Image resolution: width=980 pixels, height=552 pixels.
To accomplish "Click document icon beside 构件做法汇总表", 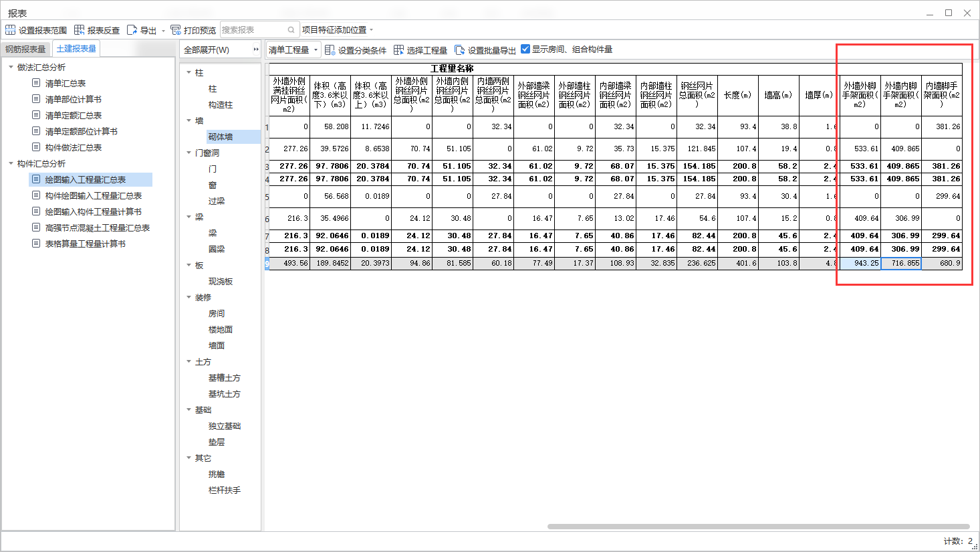I will [36, 147].
